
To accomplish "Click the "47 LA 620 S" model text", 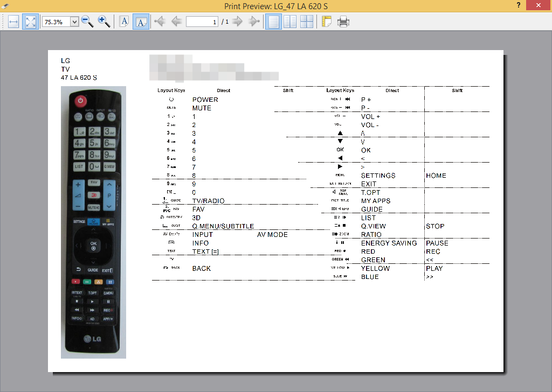I will [79, 78].
